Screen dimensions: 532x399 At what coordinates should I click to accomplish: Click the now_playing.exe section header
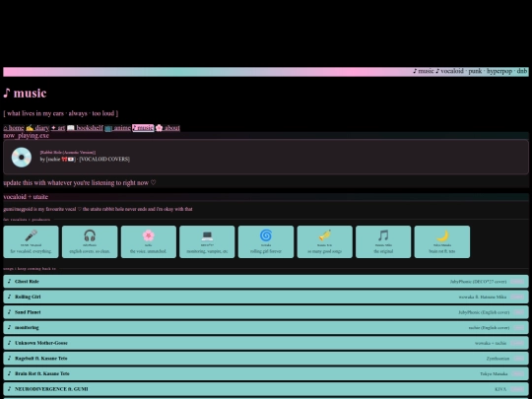click(27, 135)
